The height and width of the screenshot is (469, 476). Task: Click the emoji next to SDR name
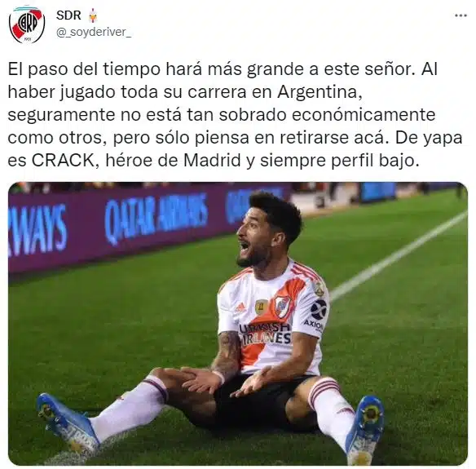(93, 15)
